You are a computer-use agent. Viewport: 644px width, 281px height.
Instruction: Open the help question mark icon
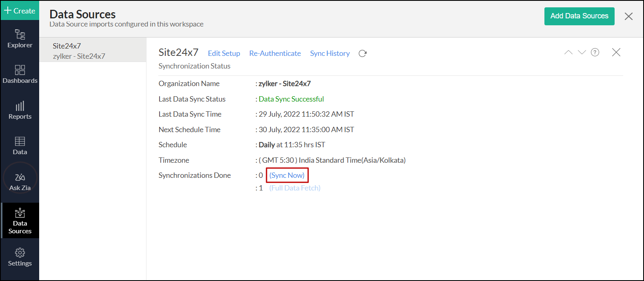click(595, 52)
